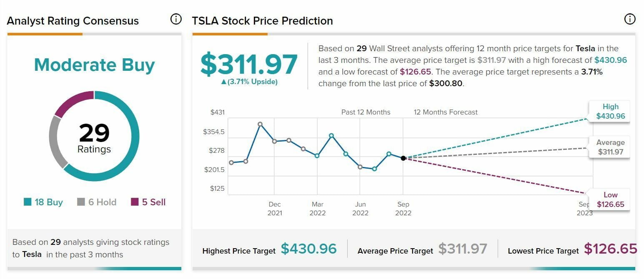This screenshot has width=644, height=279.
Task: Click the Low $126.65 forecast label
Action: tap(610, 200)
